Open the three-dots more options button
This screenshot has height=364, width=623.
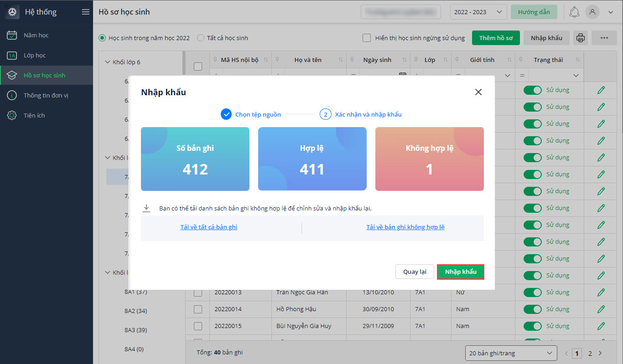click(604, 38)
